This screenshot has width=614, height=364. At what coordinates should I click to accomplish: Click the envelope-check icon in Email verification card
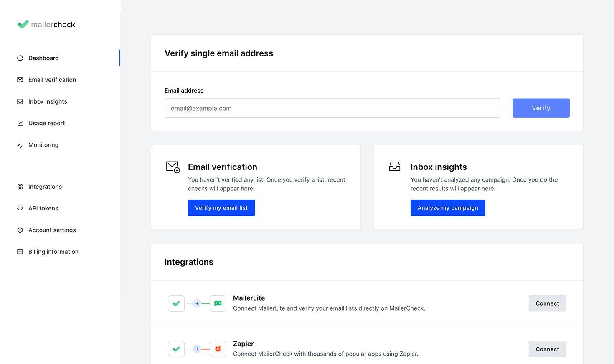pyautogui.click(x=173, y=167)
